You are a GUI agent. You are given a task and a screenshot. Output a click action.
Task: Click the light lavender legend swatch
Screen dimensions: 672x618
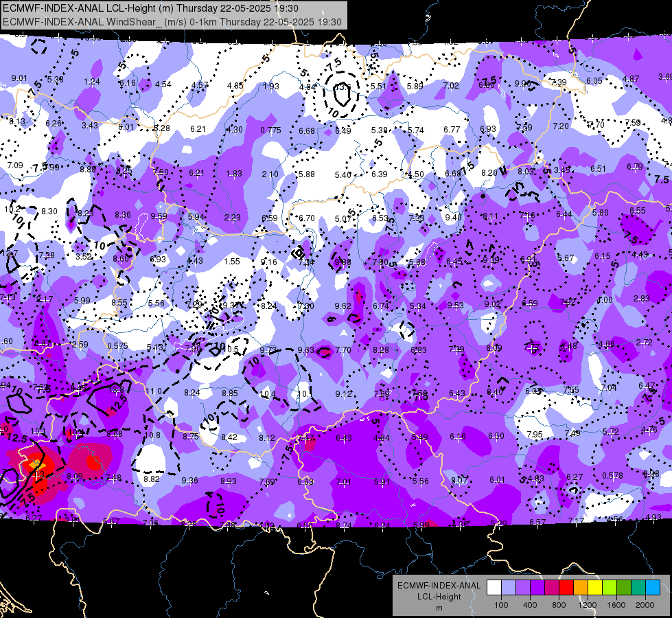point(509,588)
